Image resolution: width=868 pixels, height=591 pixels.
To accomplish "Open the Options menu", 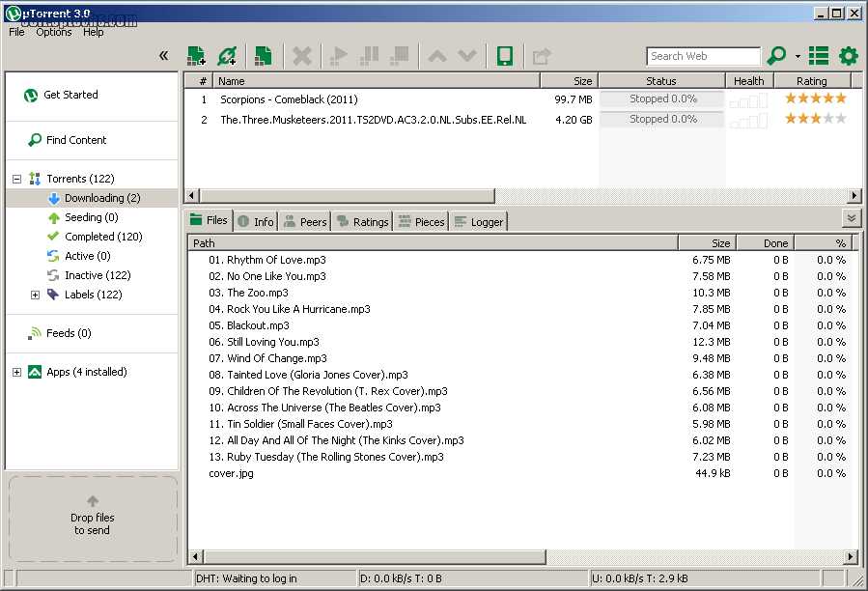I will [53, 31].
